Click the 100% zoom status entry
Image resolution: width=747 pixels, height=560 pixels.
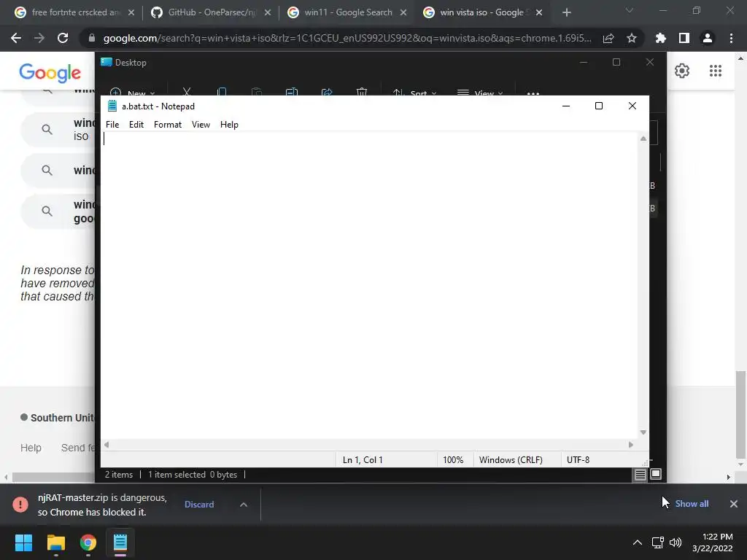[453, 460]
